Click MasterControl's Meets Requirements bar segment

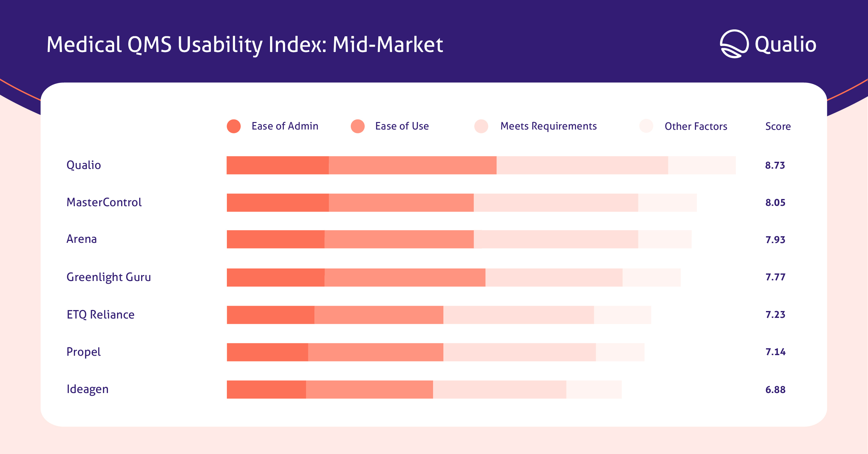[x=556, y=202]
